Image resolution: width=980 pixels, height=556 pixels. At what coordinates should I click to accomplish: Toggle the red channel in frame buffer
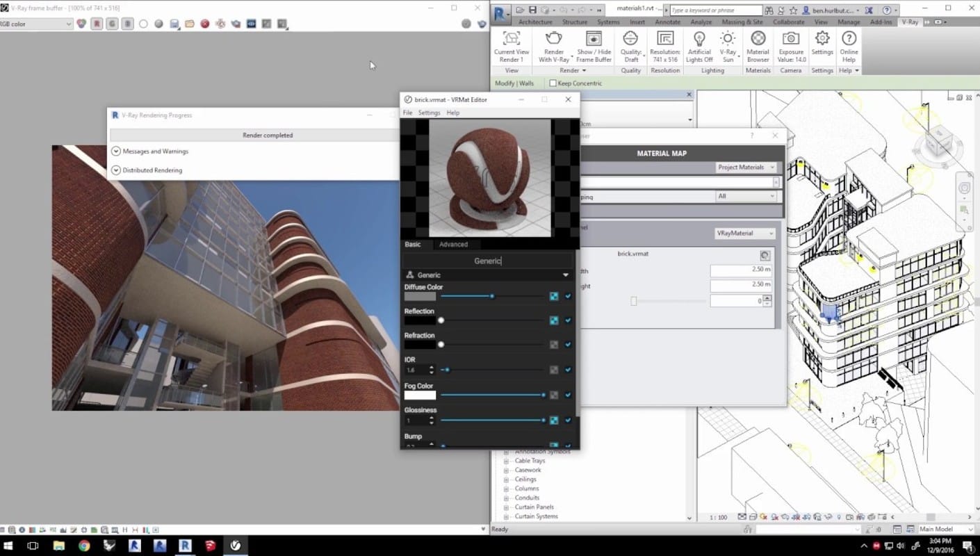coord(97,24)
